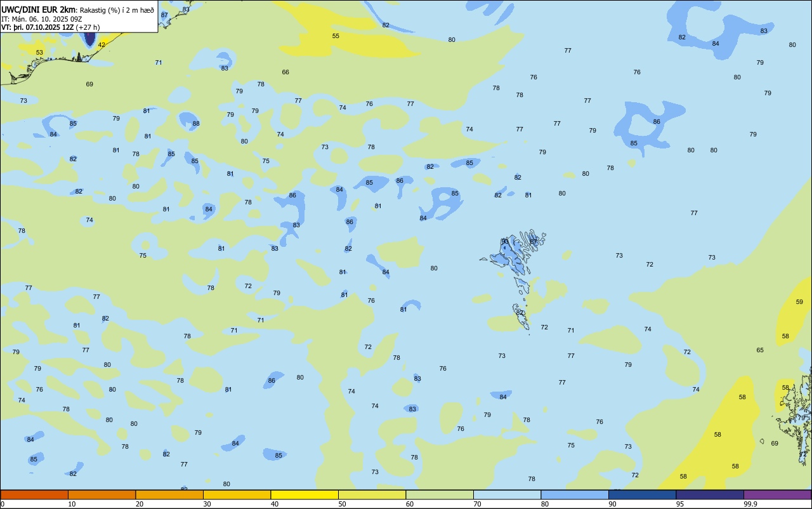Click the 'UWC/DINI EUR 2km' title text
This screenshot has height=509, width=812.
pyautogui.click(x=39, y=10)
